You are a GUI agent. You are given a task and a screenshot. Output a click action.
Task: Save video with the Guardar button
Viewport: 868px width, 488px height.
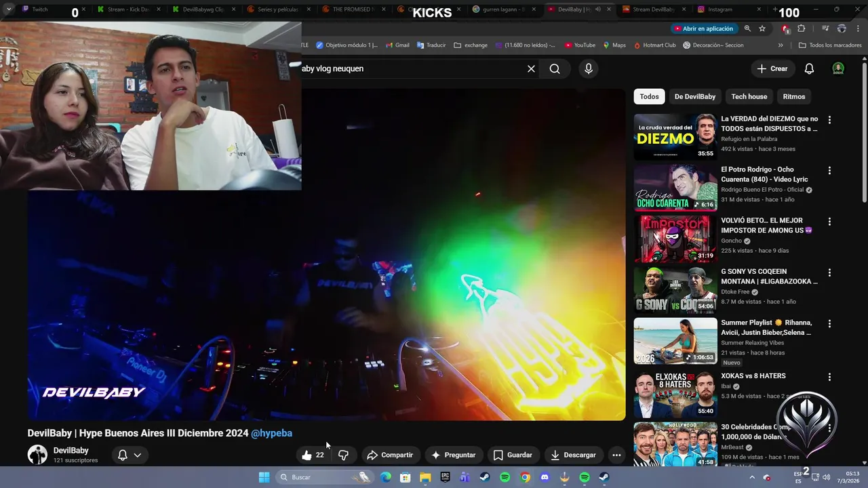[x=513, y=455]
